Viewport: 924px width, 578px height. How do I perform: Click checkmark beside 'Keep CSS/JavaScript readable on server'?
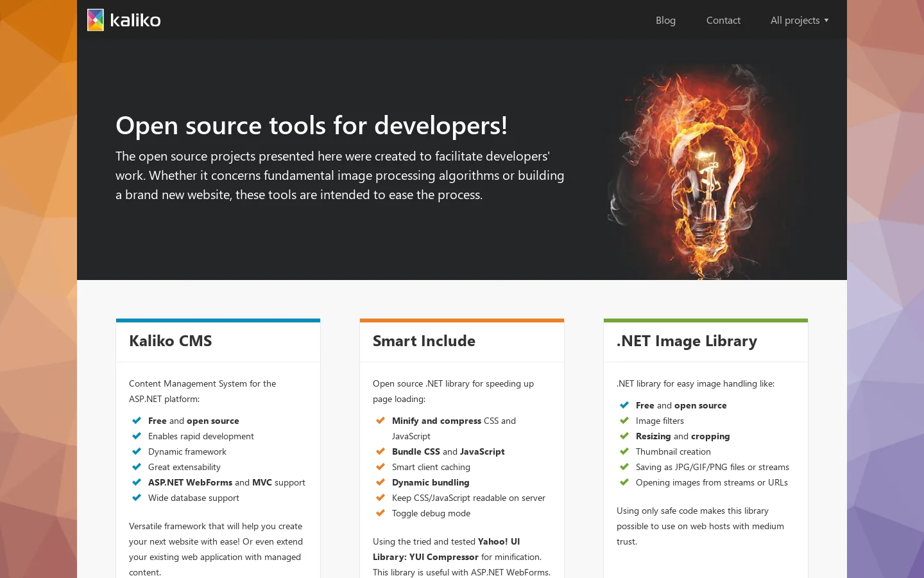click(x=380, y=498)
